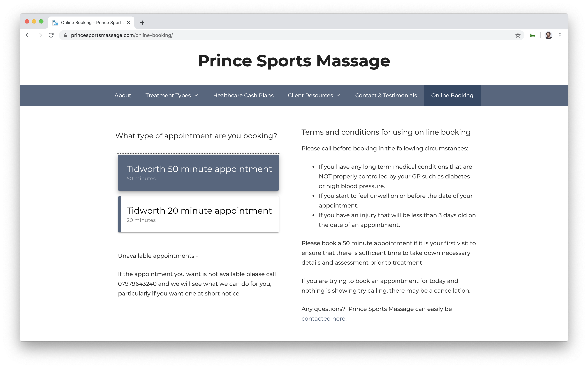Image resolution: width=588 pixels, height=368 pixels.
Task: Click the contacted here link
Action: click(x=323, y=318)
